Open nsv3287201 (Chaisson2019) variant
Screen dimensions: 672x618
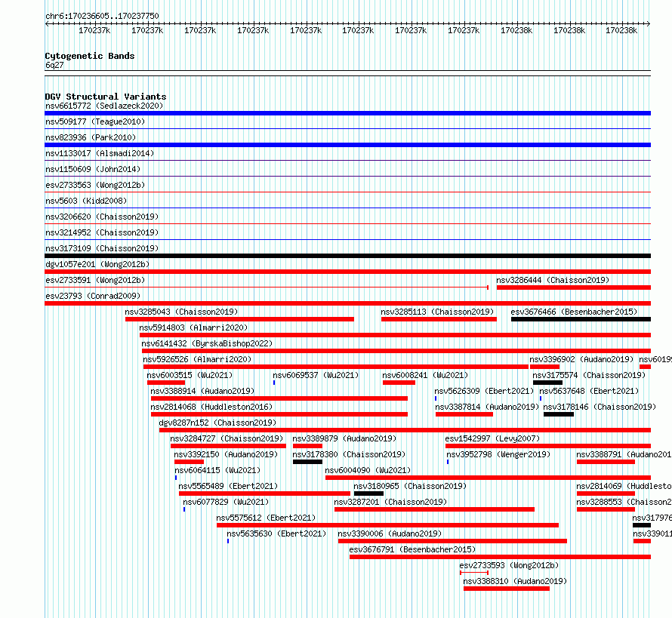click(390, 502)
